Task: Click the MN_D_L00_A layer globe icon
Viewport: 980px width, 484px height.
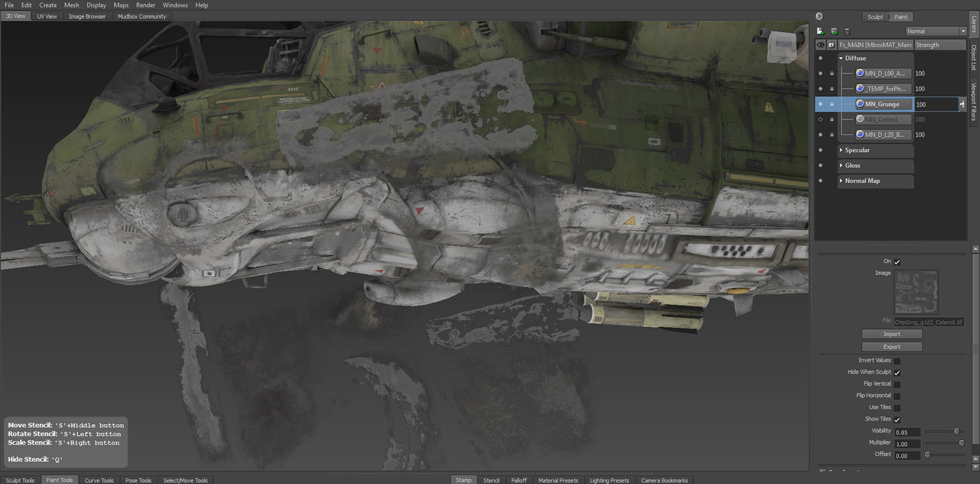Action: 860,73
